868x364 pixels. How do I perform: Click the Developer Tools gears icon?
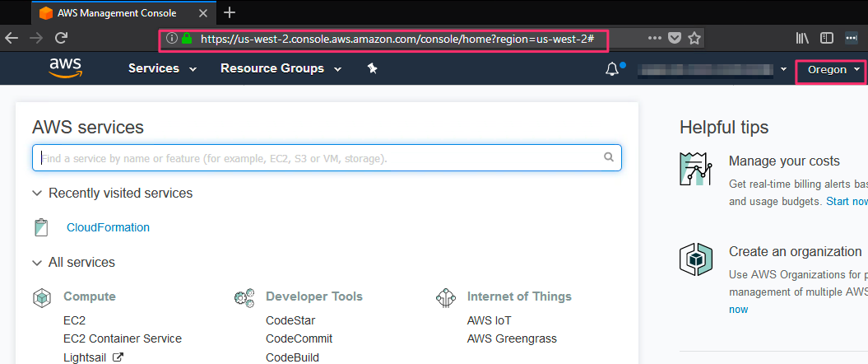point(244,297)
